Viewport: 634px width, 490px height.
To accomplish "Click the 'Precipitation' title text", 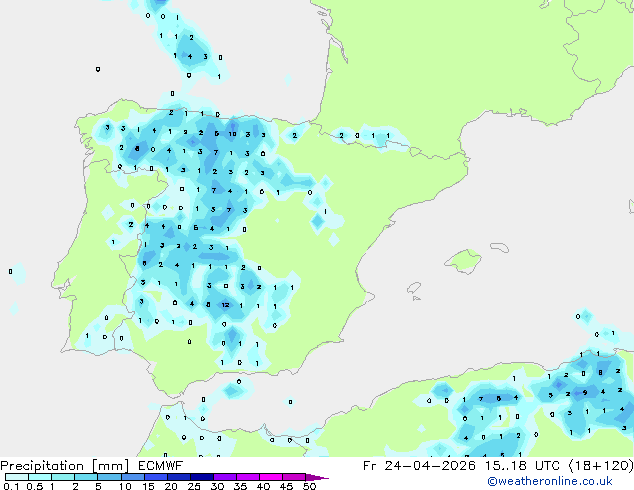I will pos(42,466).
